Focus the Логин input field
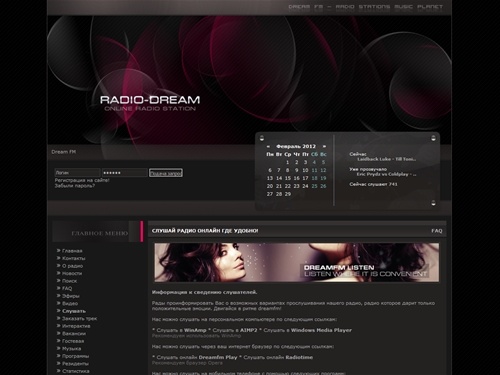This screenshot has height=375, width=500. pos(77,173)
